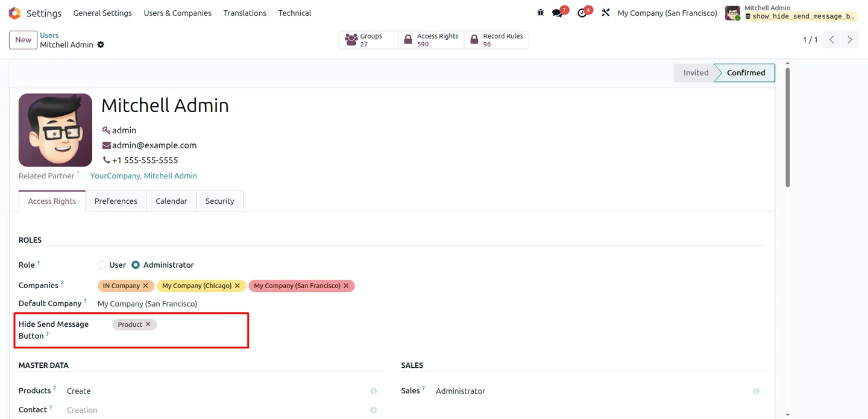Click the info icon on Sales row
Viewport: 868px width, 419px height.
point(756,391)
